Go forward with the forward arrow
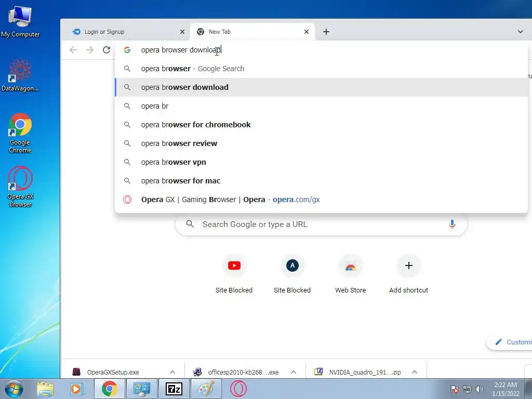The image size is (532, 399). click(x=89, y=50)
